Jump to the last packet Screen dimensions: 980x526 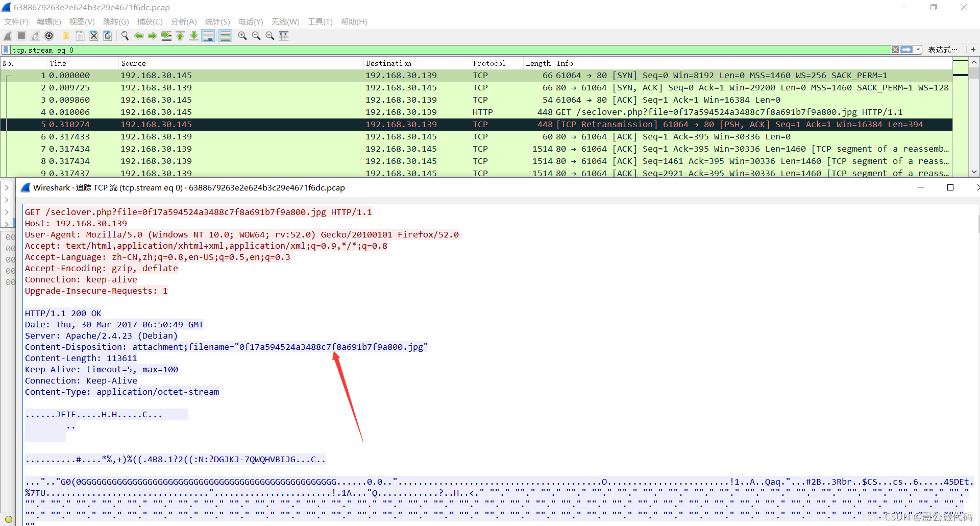[194, 36]
